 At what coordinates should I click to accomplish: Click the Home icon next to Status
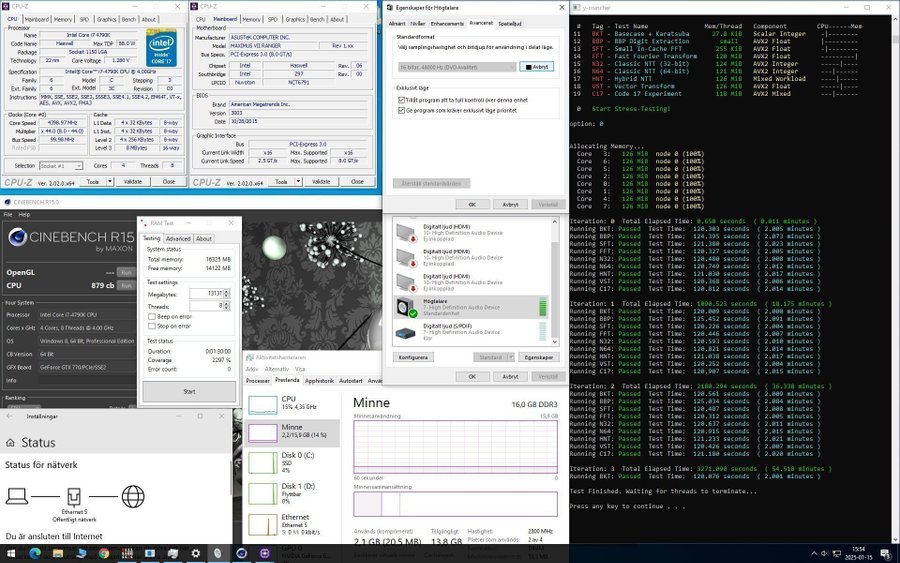[x=12, y=442]
